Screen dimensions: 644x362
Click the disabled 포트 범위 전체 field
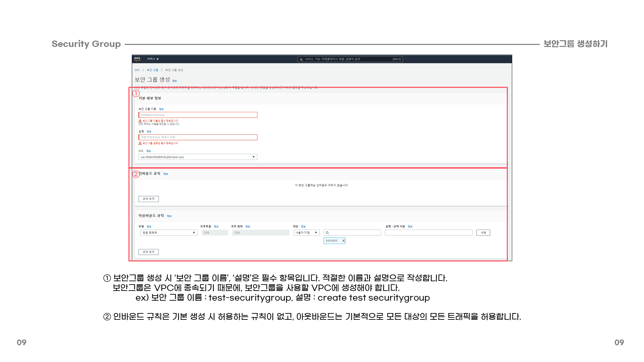[261, 233]
